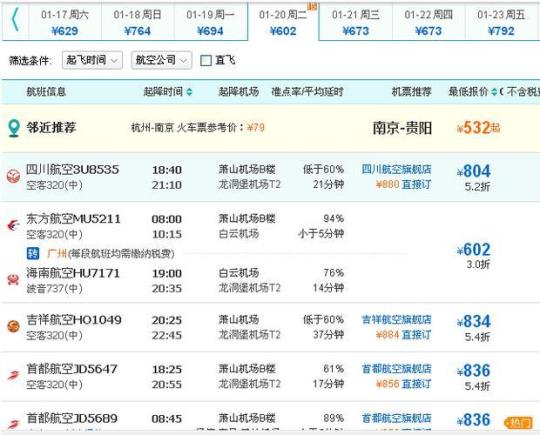The image size is (540, 435).
Task: Click ¥856 直接订 for JD5647
Action: click(403, 384)
